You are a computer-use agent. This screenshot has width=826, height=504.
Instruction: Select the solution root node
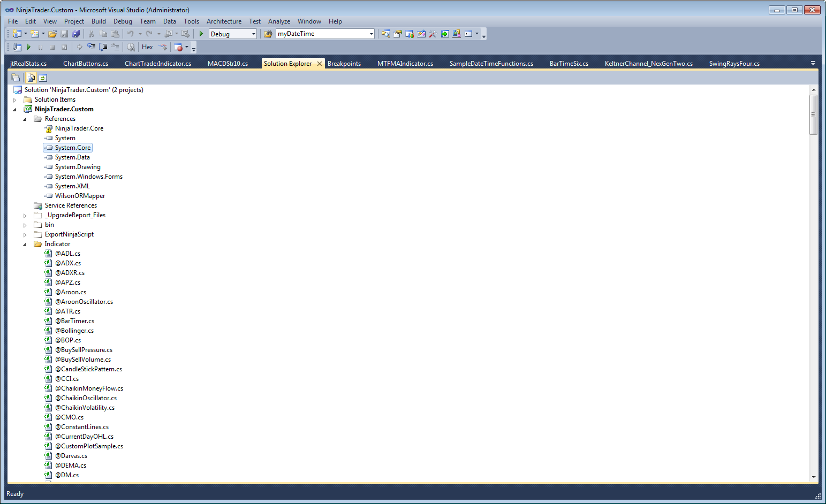(x=84, y=90)
